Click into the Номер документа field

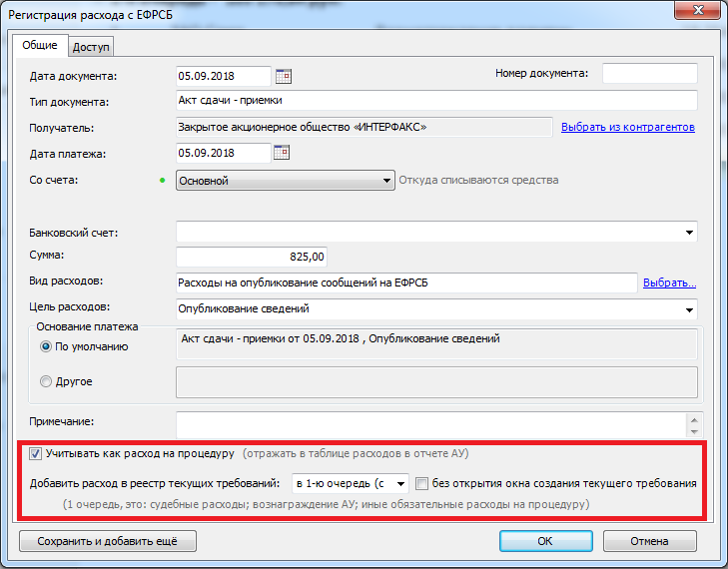[649, 74]
